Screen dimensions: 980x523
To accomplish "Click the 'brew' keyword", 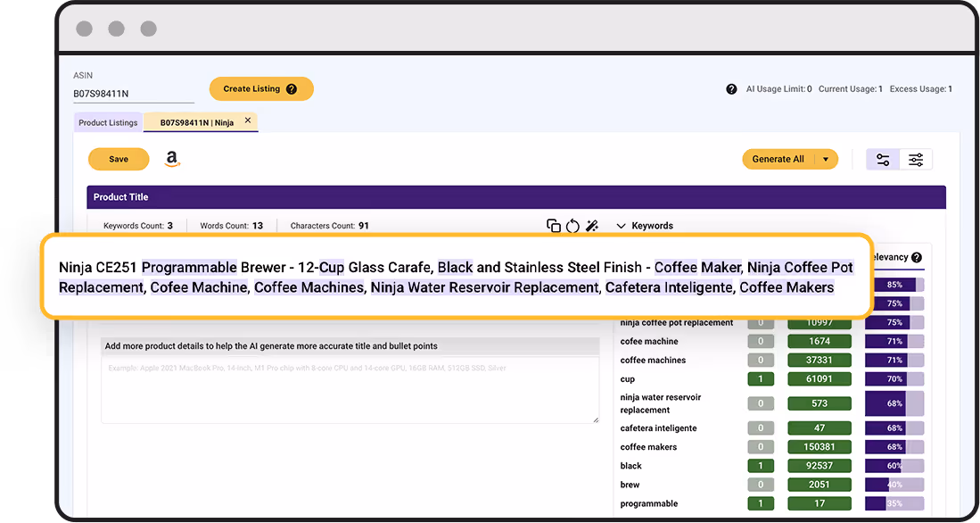I will coord(630,485).
